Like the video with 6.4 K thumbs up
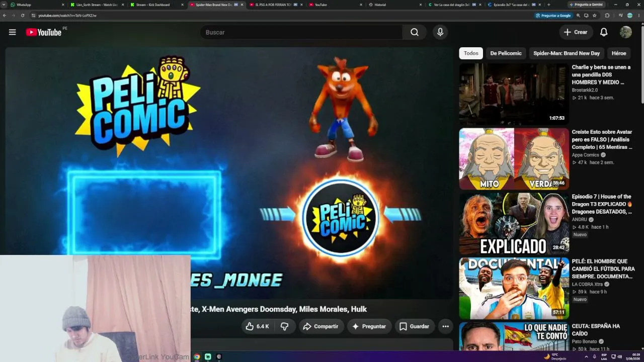This screenshot has height=362, width=644. (257, 326)
